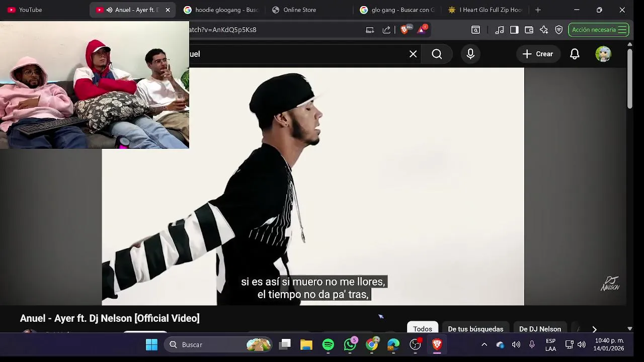This screenshot has height=362, width=644.
Task: Click the Crear button
Action: 538,54
